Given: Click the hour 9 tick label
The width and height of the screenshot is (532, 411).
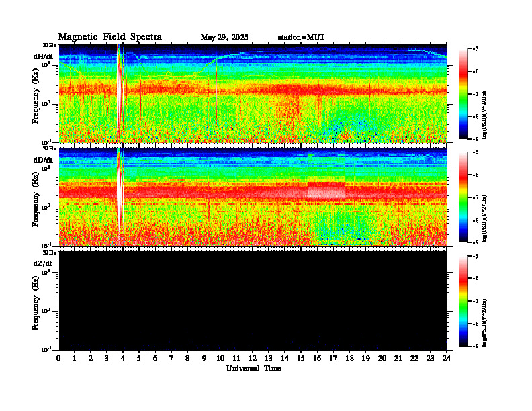Looking at the screenshot, I should point(204,358).
